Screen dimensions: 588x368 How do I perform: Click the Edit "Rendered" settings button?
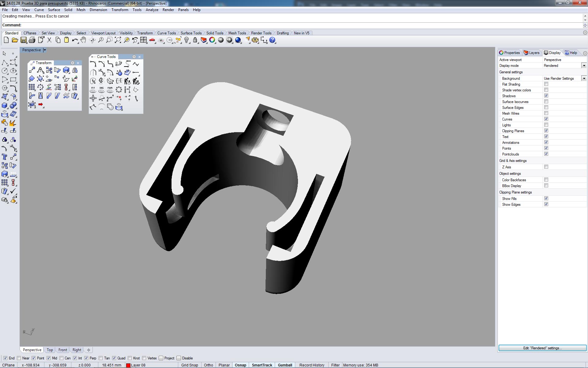542,348
